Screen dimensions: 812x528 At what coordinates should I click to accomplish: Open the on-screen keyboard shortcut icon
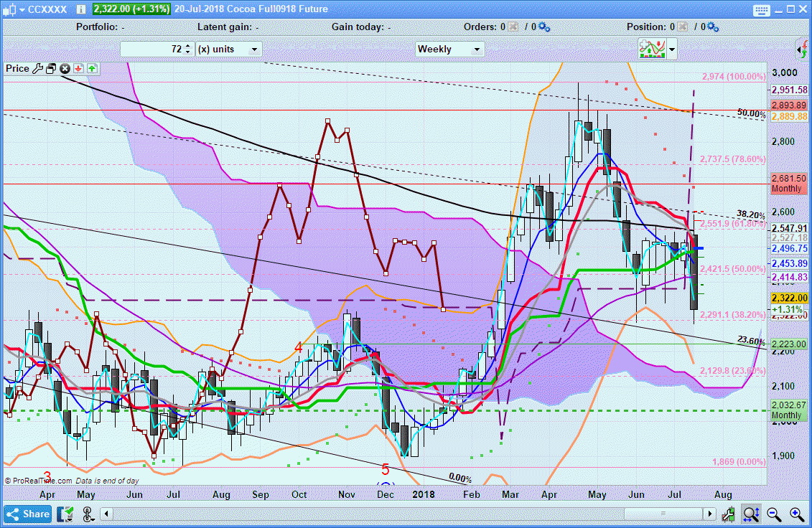point(761,10)
